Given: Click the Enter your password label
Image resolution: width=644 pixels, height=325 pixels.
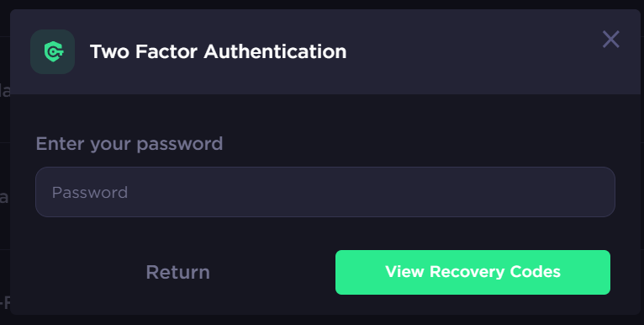Looking at the screenshot, I should pyautogui.click(x=129, y=144).
